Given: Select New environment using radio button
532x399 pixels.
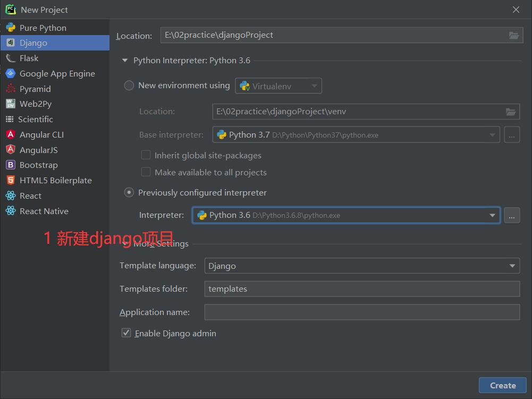Looking at the screenshot, I should (129, 86).
